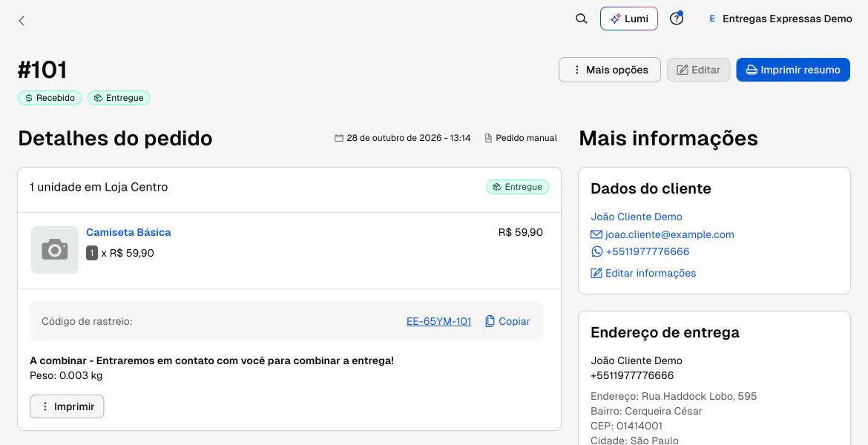Click the camera placeholder product thumbnail

click(55, 250)
